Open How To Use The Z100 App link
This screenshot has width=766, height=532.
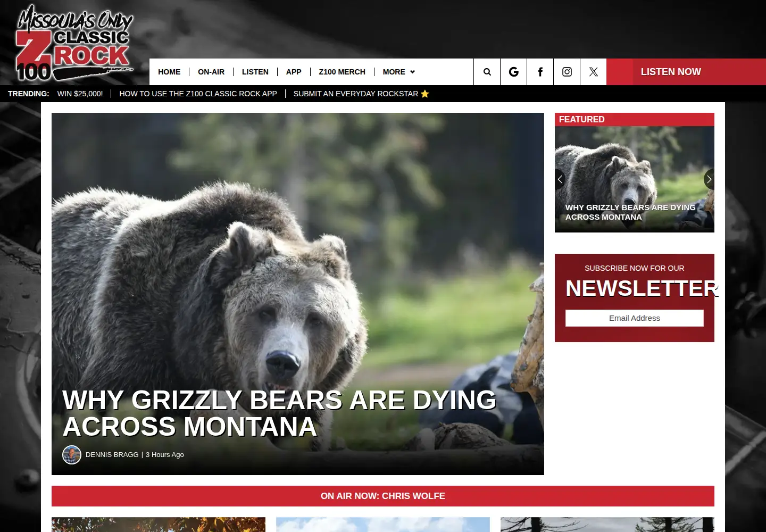coord(198,94)
